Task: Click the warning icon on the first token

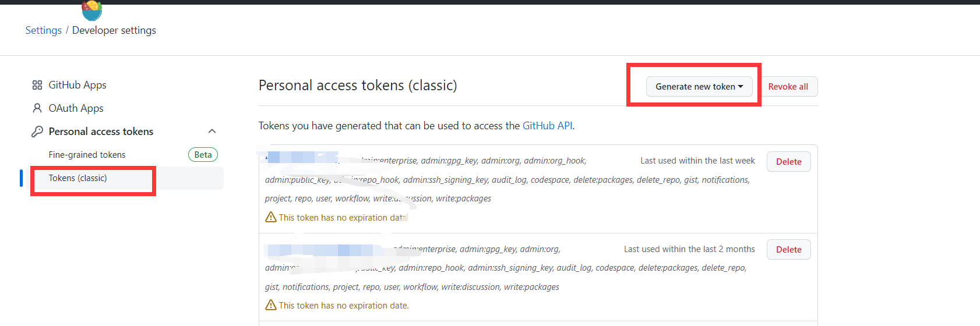Action: point(271,217)
